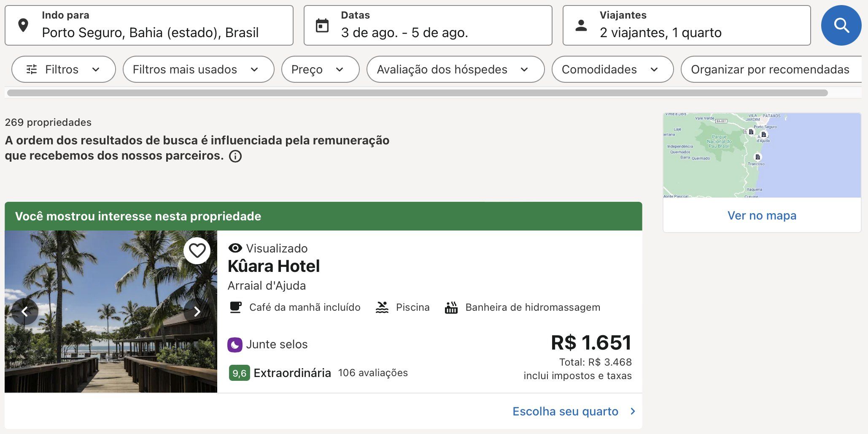Screen dimensions: 868x434
Task: Open the Filtros dropdown
Action: [64, 69]
